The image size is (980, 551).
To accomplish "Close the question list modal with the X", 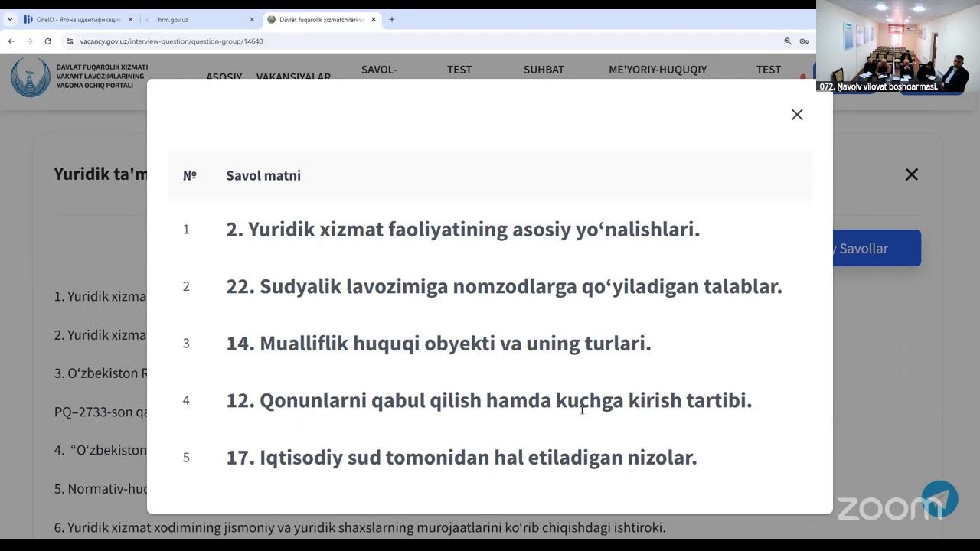I will point(797,114).
